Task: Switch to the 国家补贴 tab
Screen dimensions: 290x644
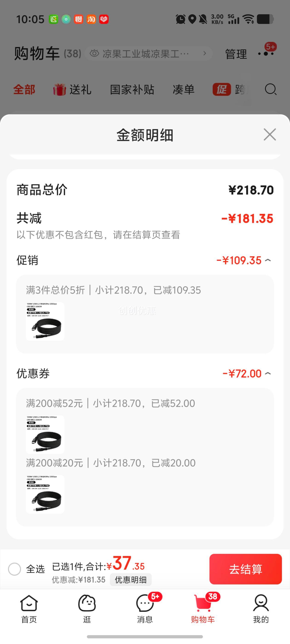Action: (132, 89)
